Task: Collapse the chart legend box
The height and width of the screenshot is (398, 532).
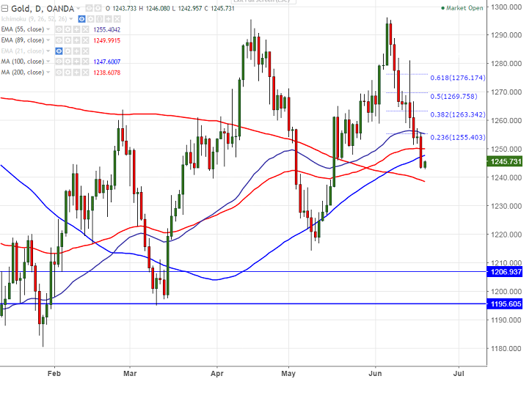Action: pyautogui.click(x=4, y=9)
